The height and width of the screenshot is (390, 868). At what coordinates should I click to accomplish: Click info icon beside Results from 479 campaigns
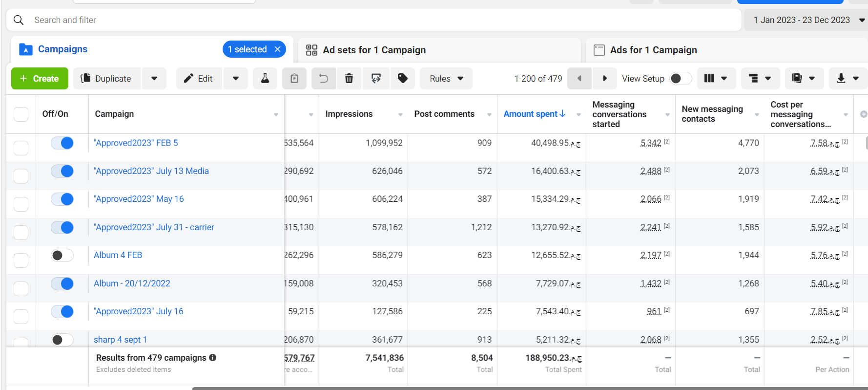[x=213, y=358]
